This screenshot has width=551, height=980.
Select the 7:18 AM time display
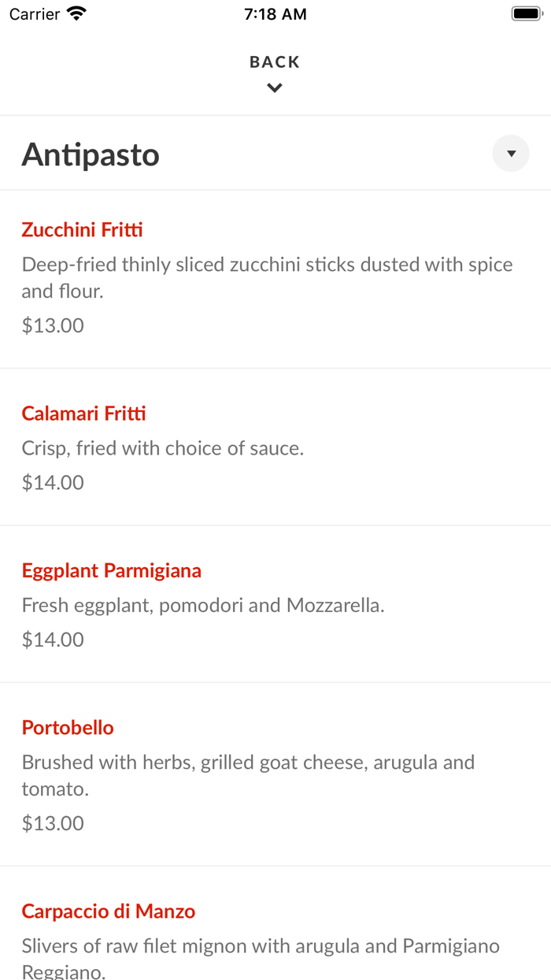point(275,13)
